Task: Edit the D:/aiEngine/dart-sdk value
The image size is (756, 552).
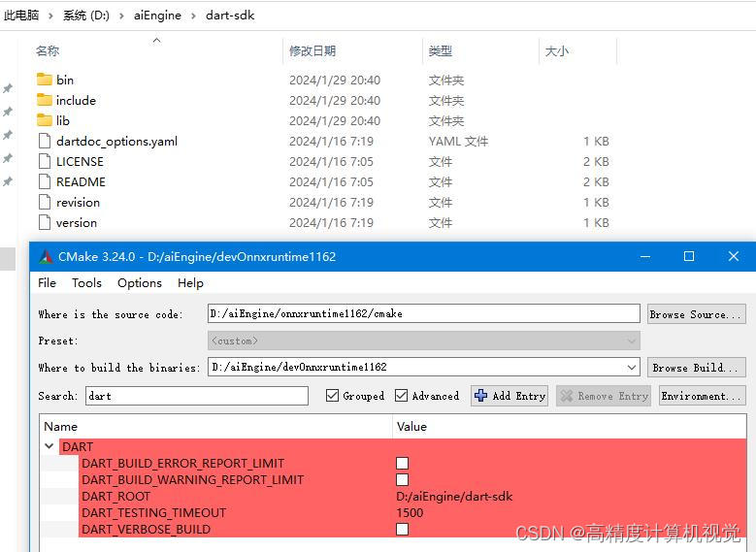Action: [x=454, y=496]
